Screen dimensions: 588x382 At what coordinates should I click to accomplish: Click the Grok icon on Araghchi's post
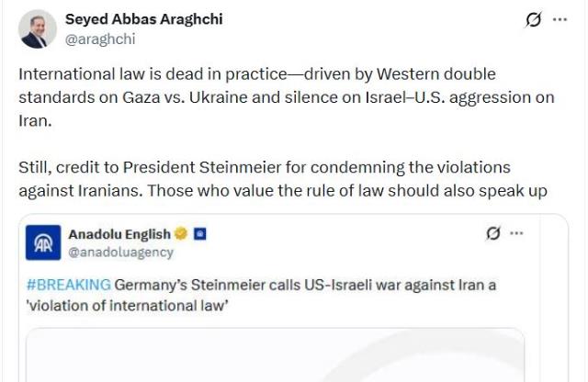point(533,20)
